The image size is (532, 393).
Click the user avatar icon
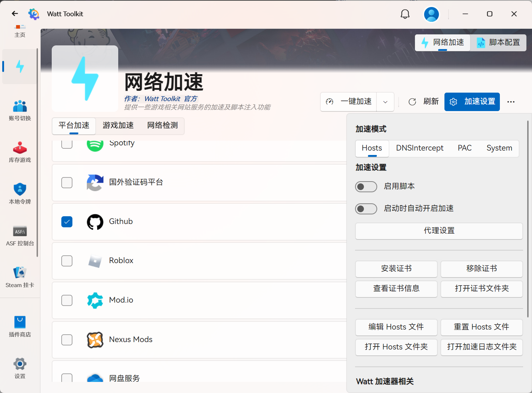point(431,14)
